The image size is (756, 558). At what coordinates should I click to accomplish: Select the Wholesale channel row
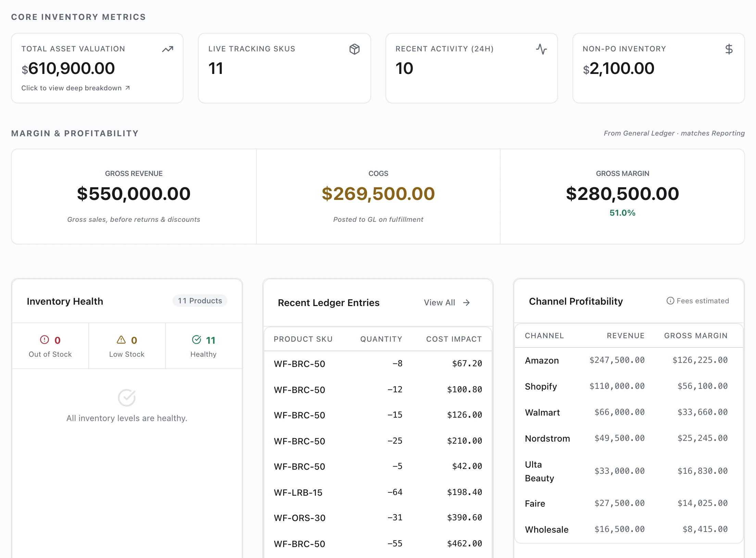629,529
